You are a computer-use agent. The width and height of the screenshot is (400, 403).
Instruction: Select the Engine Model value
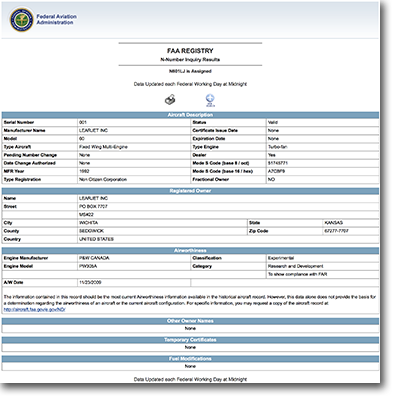pyautogui.click(x=88, y=266)
